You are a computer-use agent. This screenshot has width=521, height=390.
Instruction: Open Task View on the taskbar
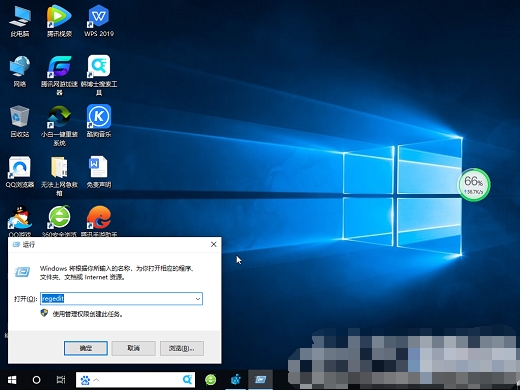61,380
